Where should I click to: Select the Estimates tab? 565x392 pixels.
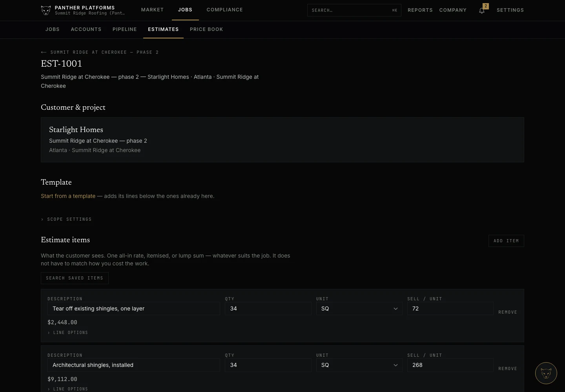[x=163, y=29]
